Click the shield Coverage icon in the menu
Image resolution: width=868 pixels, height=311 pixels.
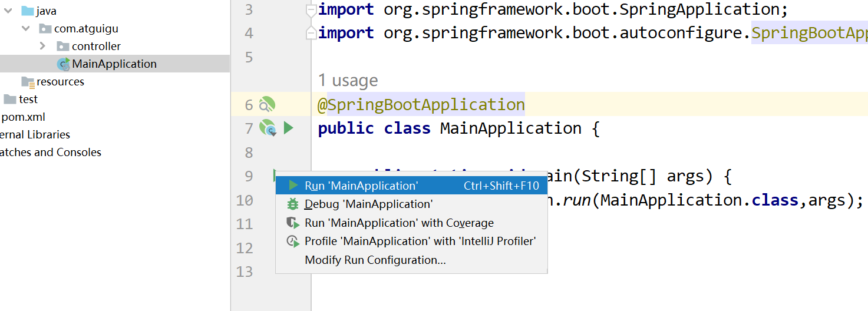coord(292,223)
